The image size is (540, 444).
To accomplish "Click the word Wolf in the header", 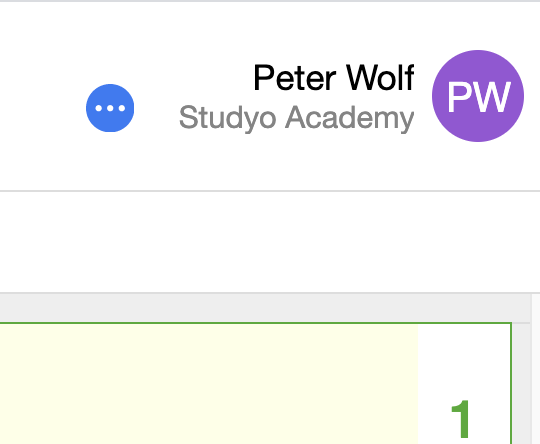I will click(380, 78).
